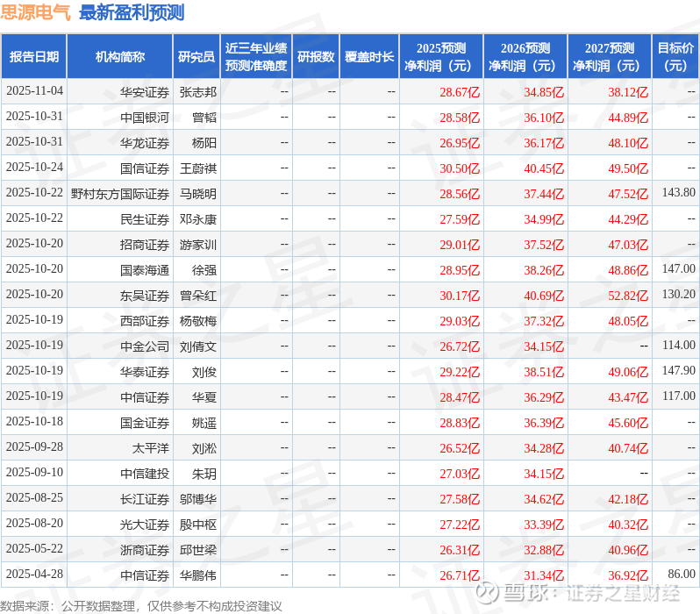Click researcher name 游家训
Screen dimensions: 700x614
pos(197,245)
